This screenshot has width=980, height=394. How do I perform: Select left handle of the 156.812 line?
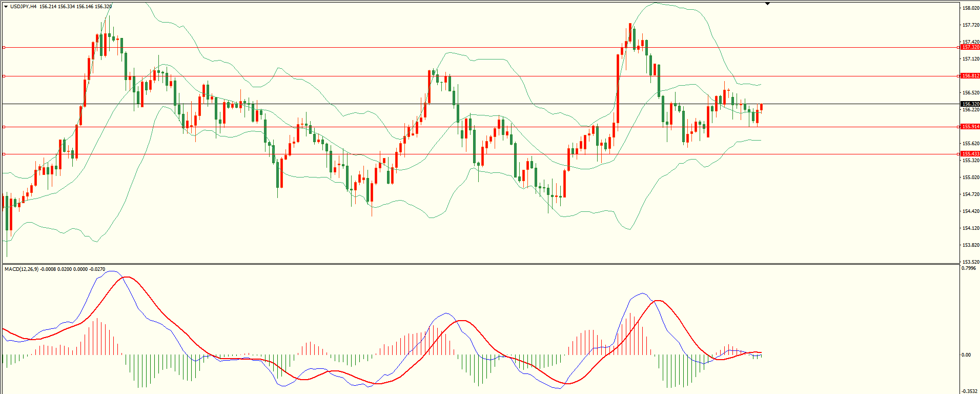coord(4,76)
